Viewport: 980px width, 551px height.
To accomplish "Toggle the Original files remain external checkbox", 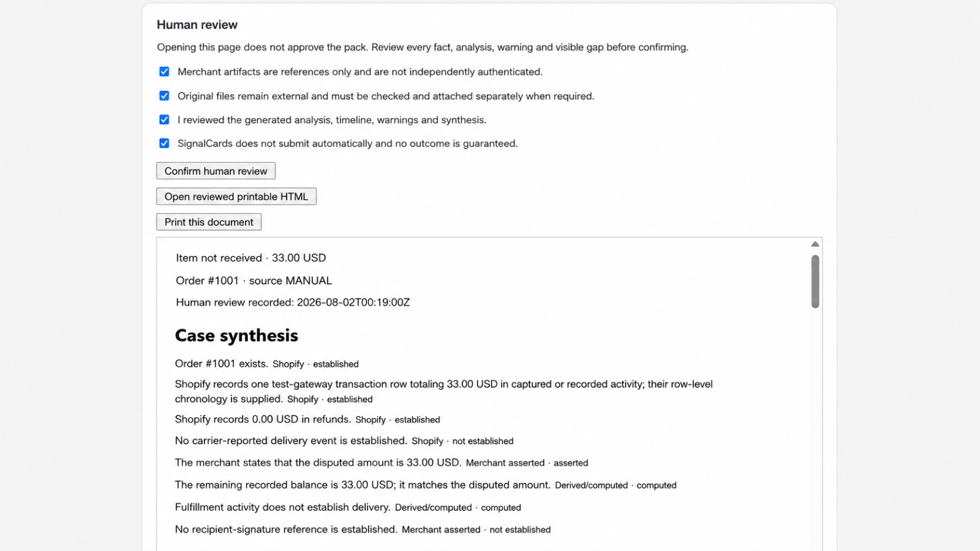I will pos(164,96).
